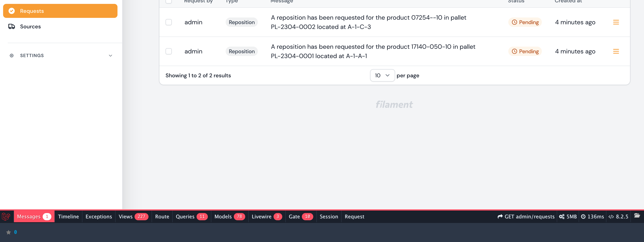Click the Laravel Debugbar logo icon
This screenshot has height=242, width=644.
(x=6, y=216)
